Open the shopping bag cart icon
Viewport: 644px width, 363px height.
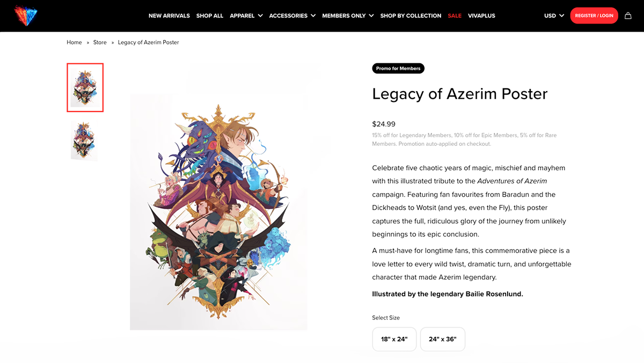[628, 16]
